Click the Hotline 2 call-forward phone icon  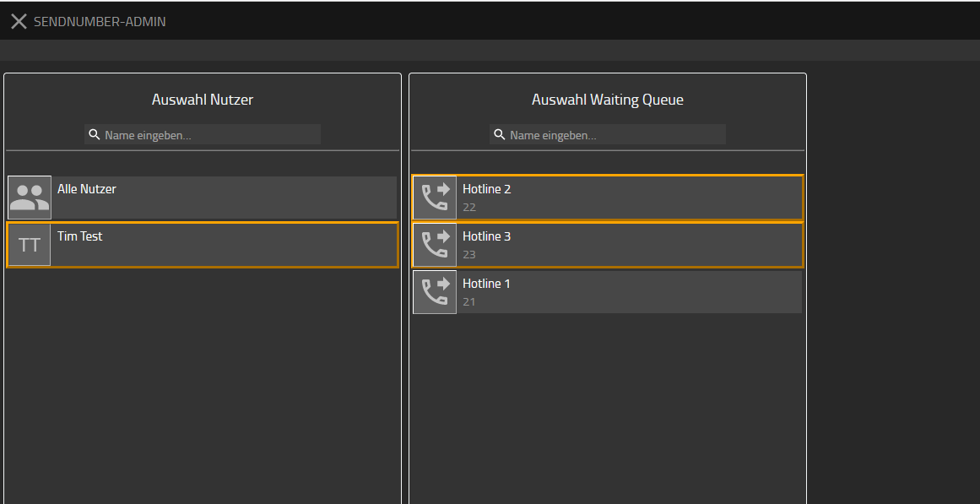click(x=435, y=198)
